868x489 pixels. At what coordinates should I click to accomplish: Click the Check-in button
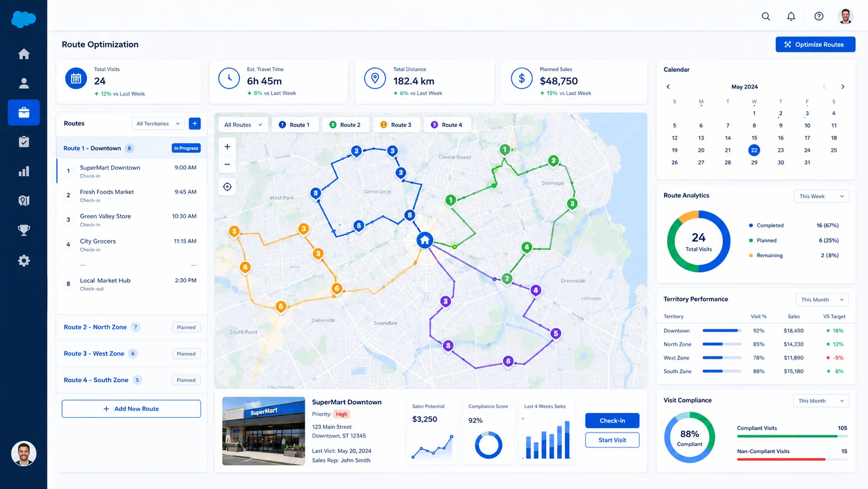612,420
